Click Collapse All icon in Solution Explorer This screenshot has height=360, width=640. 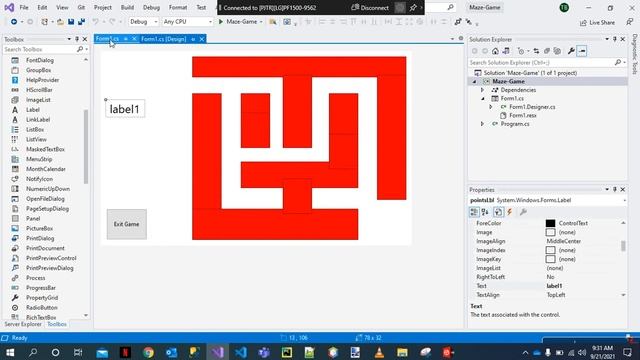(x=547, y=51)
